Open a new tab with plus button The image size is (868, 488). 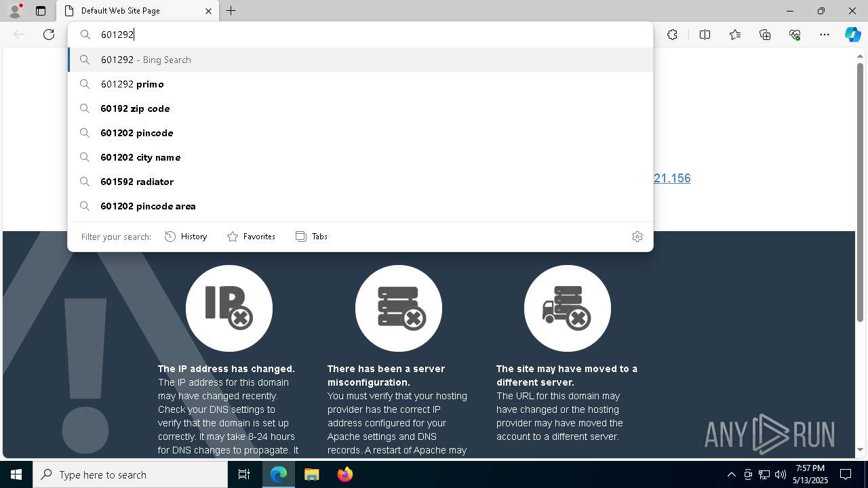[x=231, y=11]
